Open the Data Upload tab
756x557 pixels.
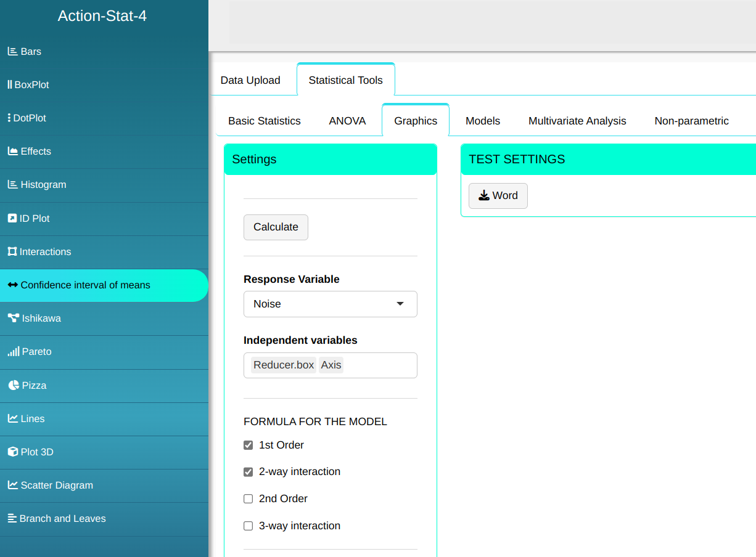click(250, 81)
